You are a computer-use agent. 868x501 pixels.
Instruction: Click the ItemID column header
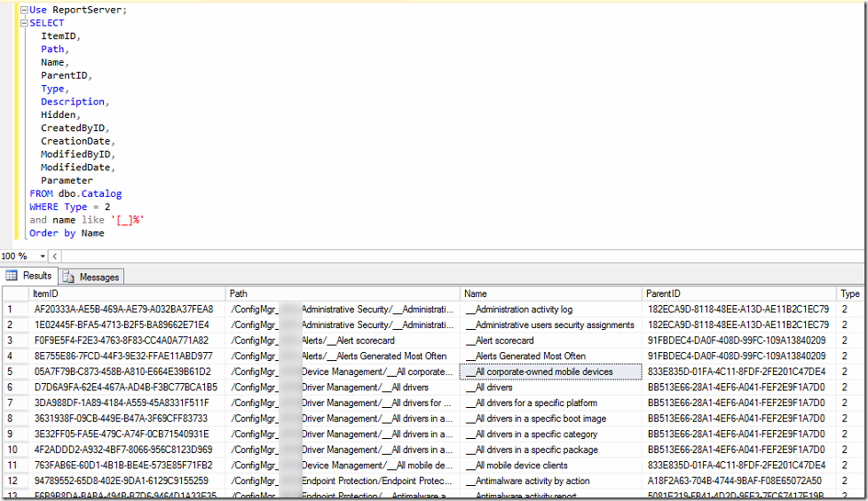[x=46, y=294]
